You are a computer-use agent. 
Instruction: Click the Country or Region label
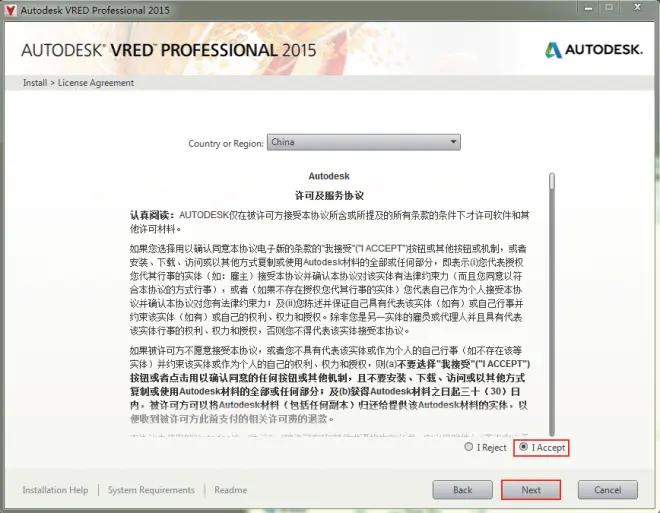click(226, 144)
